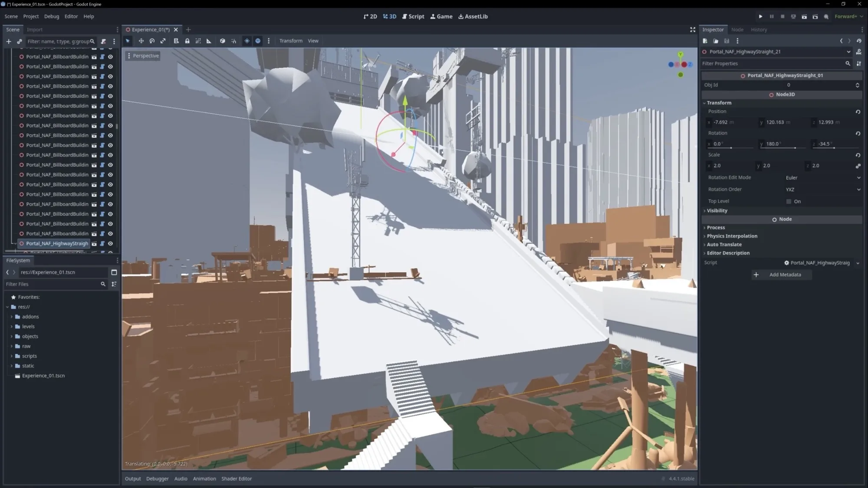This screenshot has width=868, height=488.
Task: Expand the Visibility section
Action: point(717,211)
